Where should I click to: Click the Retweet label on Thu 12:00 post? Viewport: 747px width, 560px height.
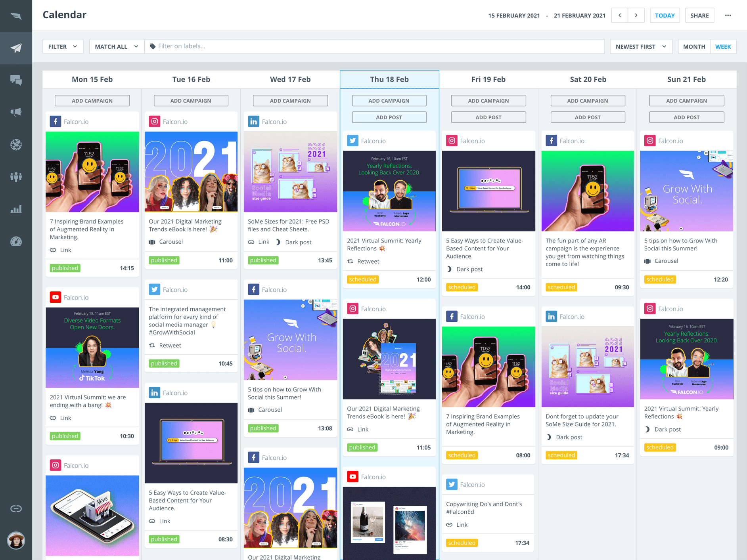[368, 261]
